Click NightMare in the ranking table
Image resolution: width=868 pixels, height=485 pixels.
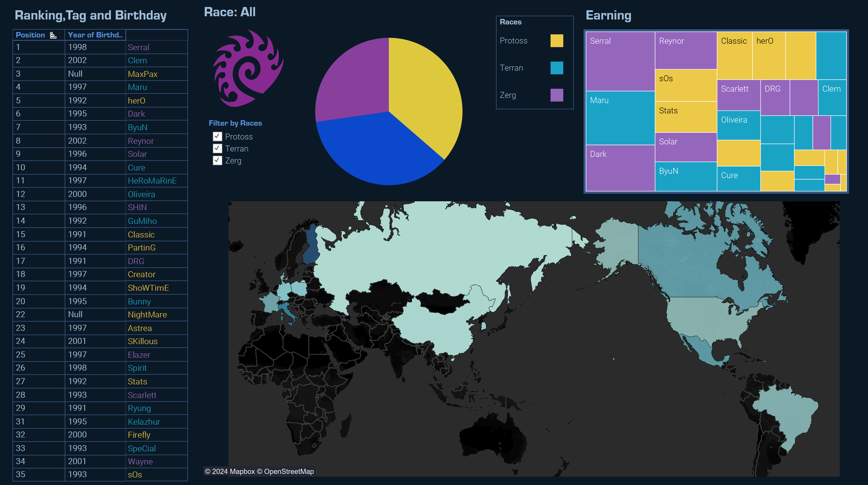147,315
